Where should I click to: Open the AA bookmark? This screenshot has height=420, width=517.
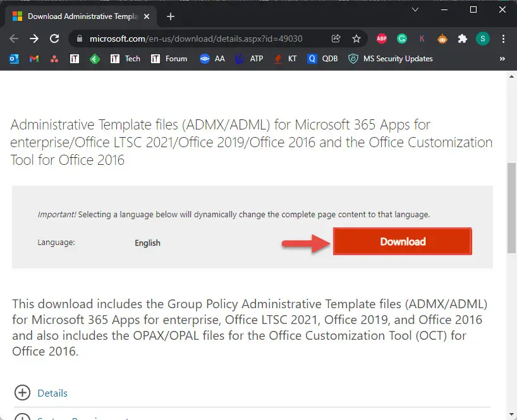(212, 59)
